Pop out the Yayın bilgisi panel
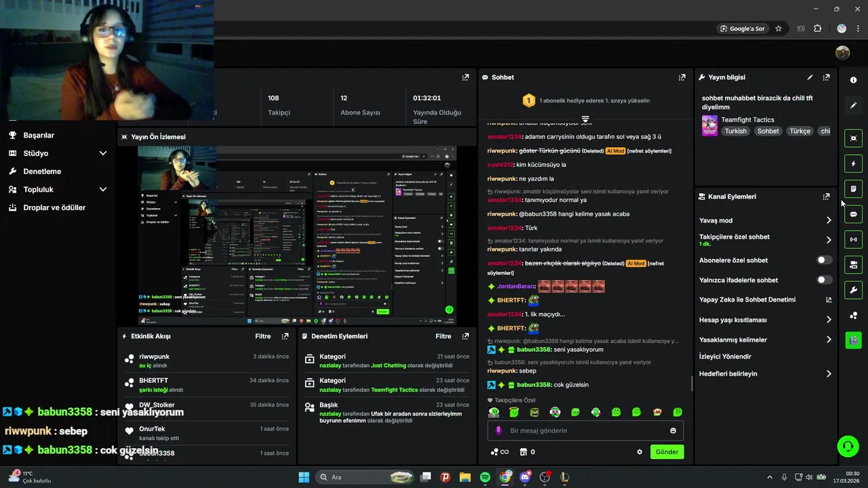868x488 pixels. tap(826, 77)
